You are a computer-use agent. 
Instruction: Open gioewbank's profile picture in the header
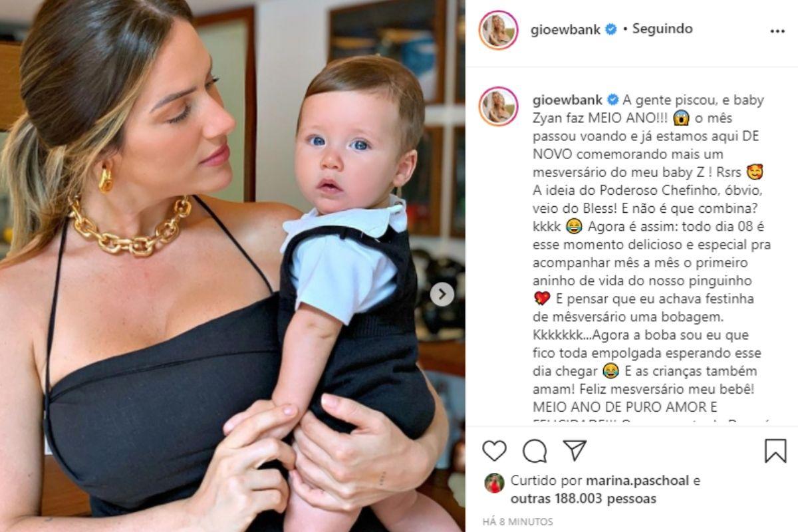tap(498, 30)
